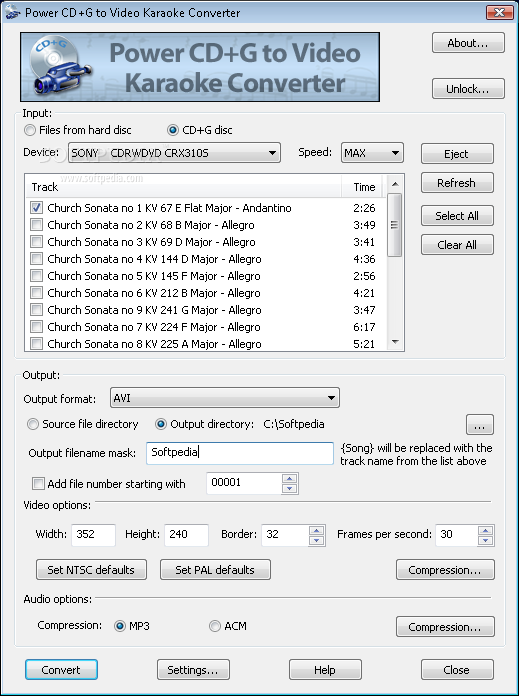Check Church Sonata no 9 checkbox
The width and height of the screenshot is (519, 696).
tap(36, 310)
